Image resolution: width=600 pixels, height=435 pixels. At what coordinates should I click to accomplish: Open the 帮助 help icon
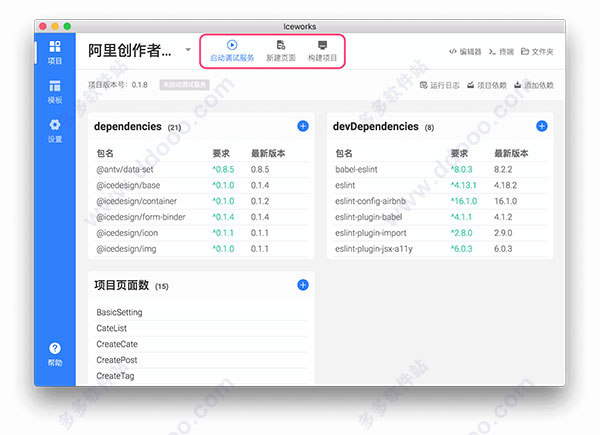55,354
